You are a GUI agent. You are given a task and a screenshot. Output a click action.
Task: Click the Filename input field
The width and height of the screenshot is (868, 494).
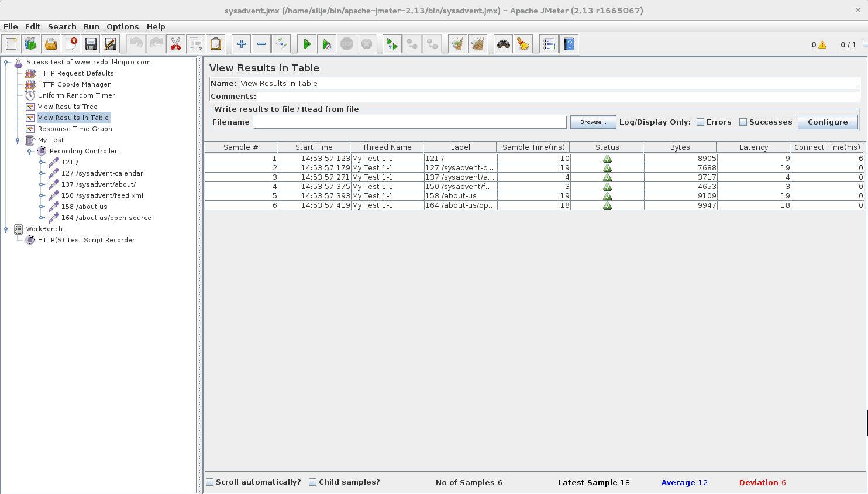(x=409, y=122)
